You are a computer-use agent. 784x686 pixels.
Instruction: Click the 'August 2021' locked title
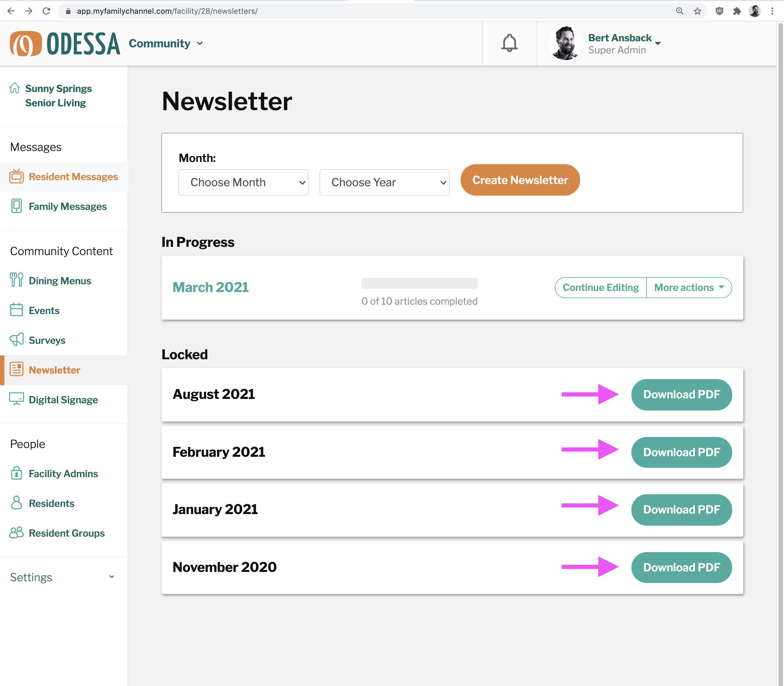click(x=213, y=394)
